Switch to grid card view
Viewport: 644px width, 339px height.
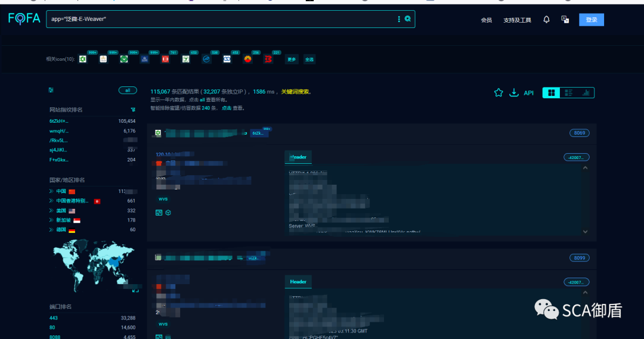[x=551, y=93]
